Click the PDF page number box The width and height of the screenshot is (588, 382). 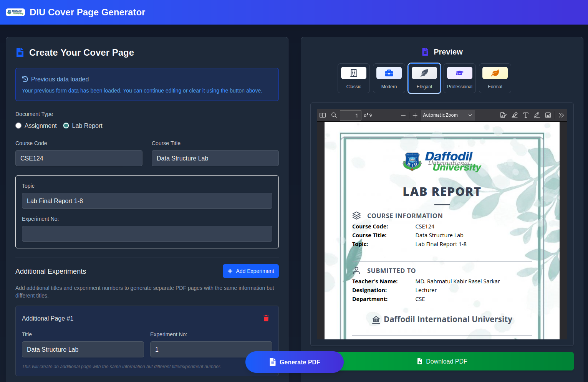click(350, 115)
